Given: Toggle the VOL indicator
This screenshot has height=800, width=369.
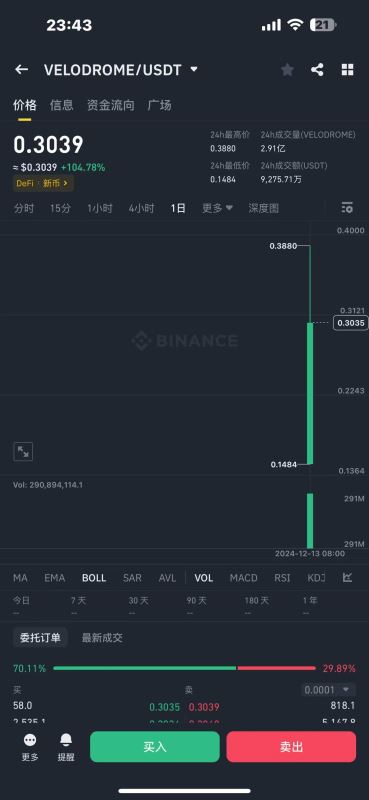Looking at the screenshot, I should tap(204, 578).
